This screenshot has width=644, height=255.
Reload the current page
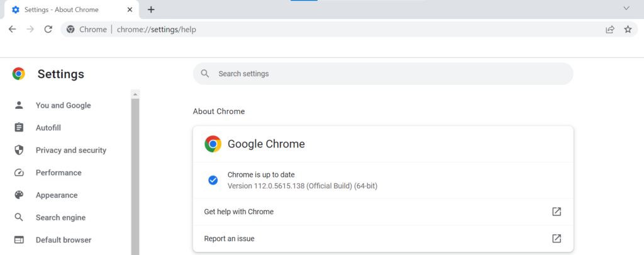coord(48,30)
